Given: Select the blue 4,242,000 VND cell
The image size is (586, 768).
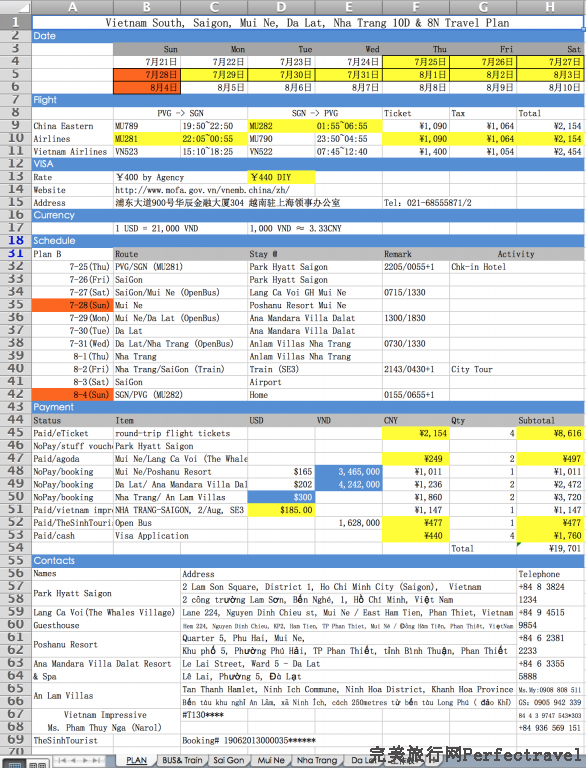Looking at the screenshot, I should 348,484.
